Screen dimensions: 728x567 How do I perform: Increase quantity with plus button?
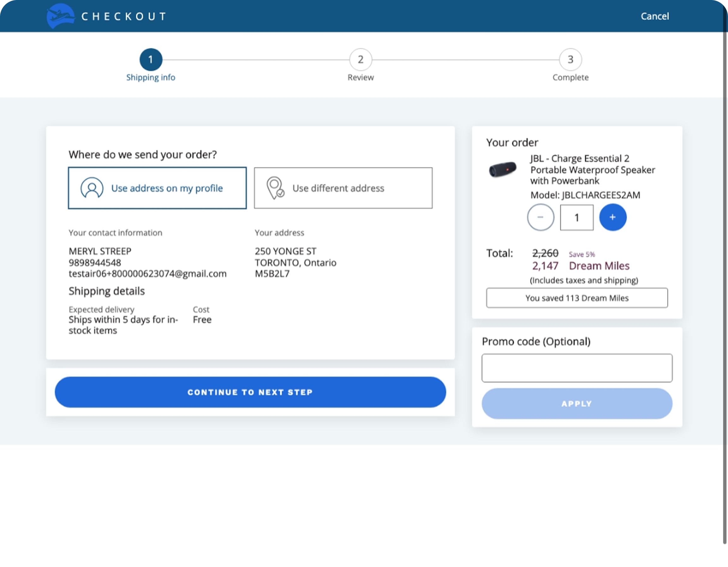613,217
